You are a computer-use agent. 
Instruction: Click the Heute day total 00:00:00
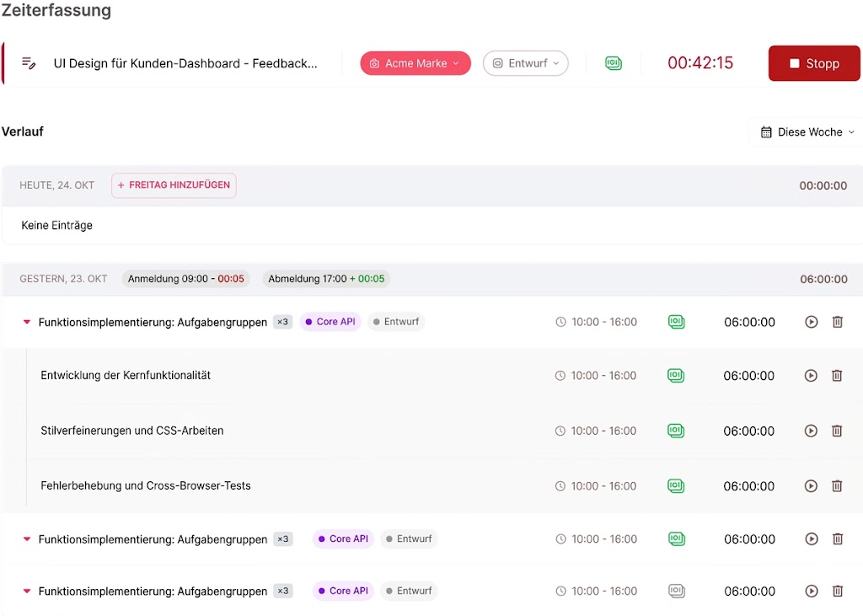coord(823,185)
